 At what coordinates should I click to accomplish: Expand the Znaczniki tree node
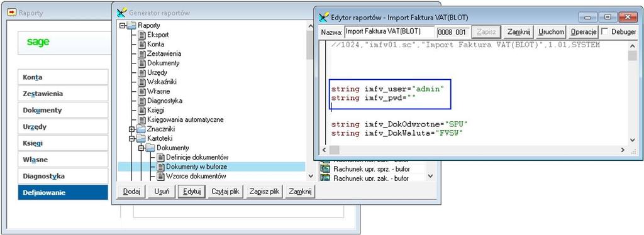click(131, 129)
